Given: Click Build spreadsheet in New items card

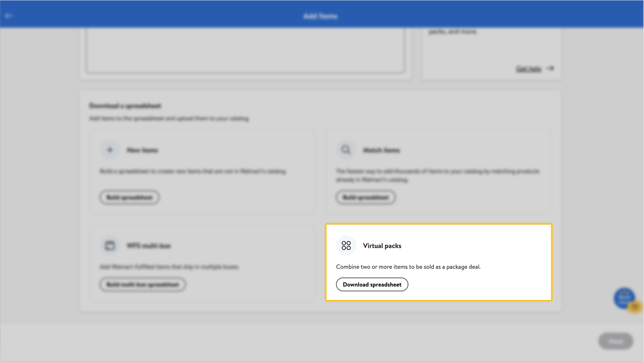Looking at the screenshot, I should tap(129, 197).
